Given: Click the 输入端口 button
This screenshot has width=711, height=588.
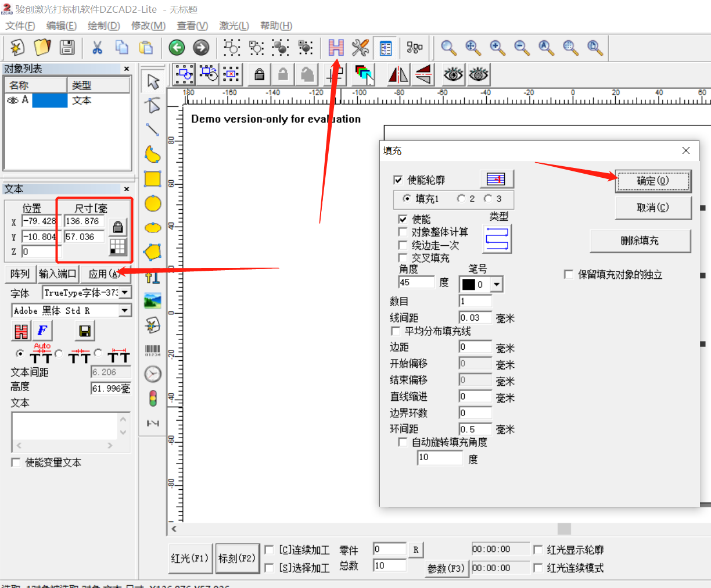Looking at the screenshot, I should [58, 274].
